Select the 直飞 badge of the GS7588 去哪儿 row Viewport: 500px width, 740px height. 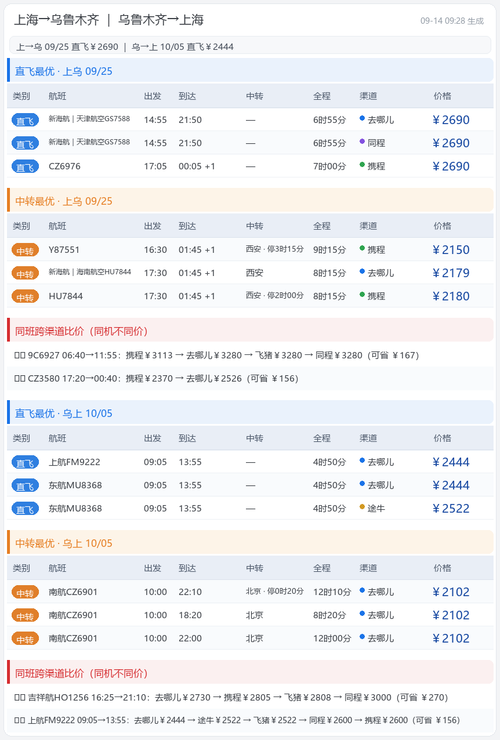[25, 120]
